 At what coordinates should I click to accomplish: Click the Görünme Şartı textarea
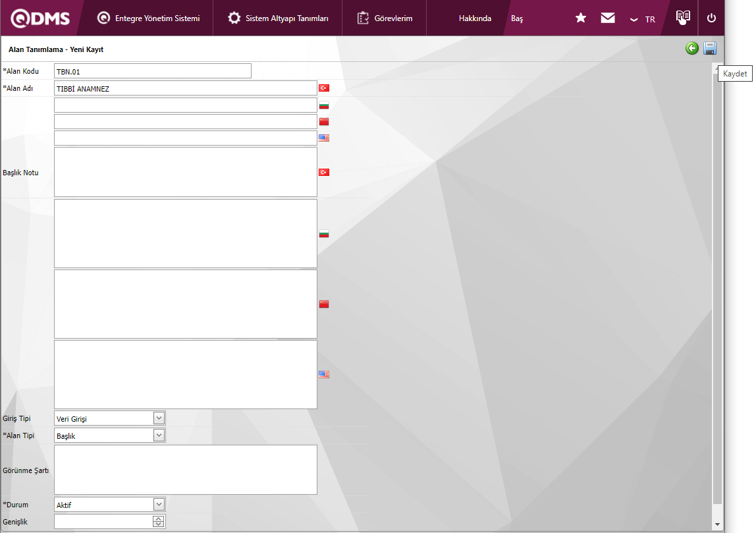(x=186, y=470)
